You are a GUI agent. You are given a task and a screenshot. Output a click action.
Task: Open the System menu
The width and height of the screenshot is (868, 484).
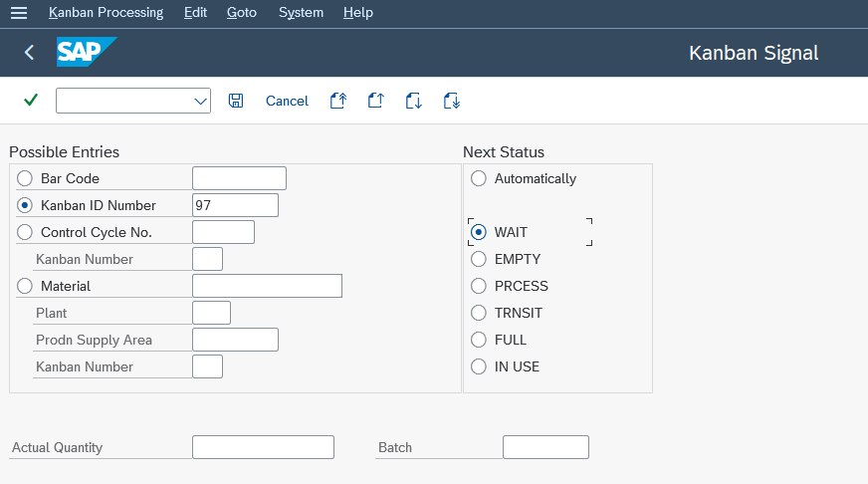tap(301, 12)
